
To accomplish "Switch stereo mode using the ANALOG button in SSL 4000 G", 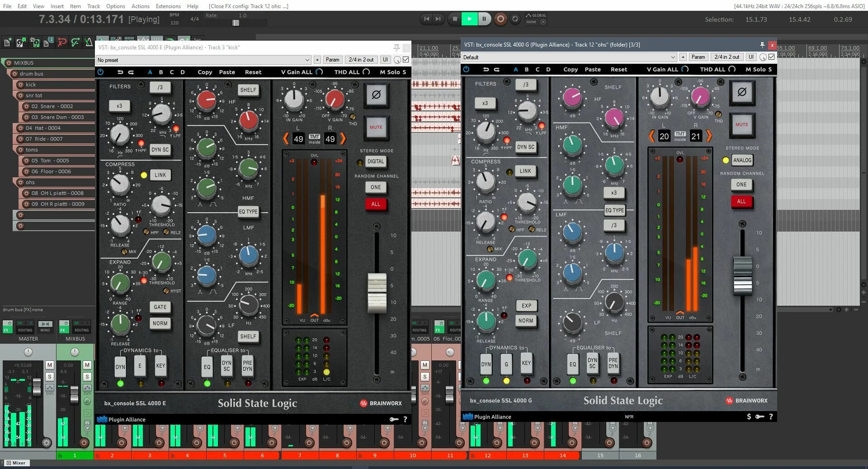I will point(742,160).
